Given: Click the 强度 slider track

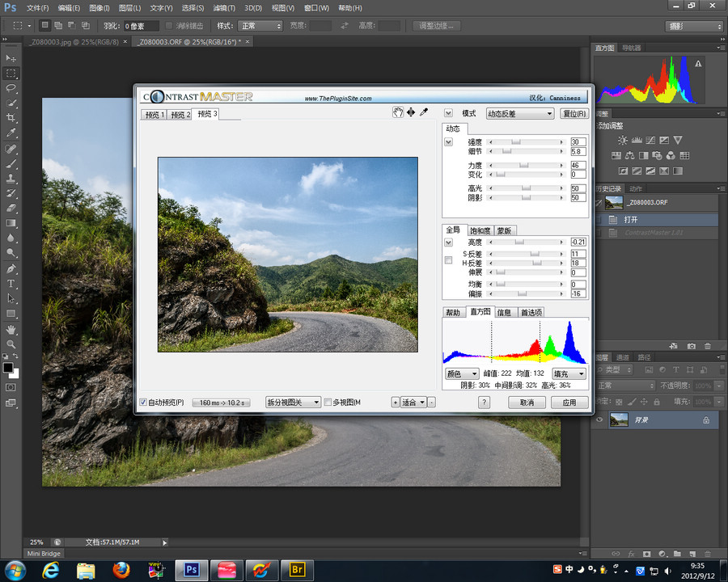Looking at the screenshot, I should pos(526,142).
